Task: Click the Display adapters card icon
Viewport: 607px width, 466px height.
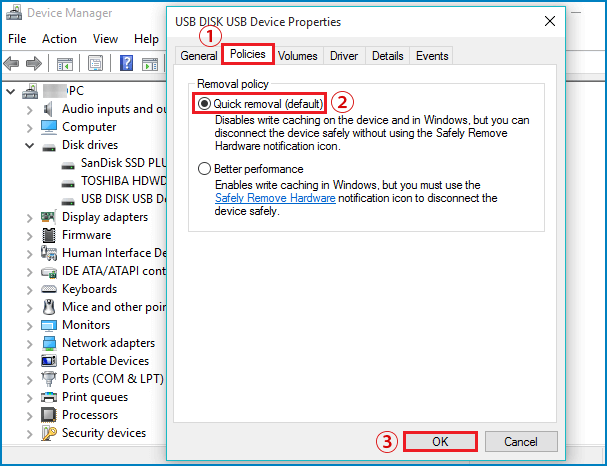Action: click(48, 217)
